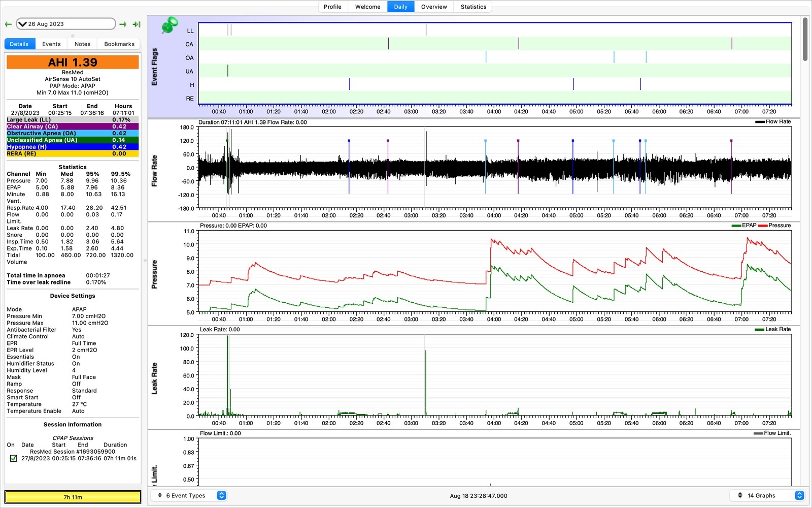Click the purple Clear Airway (CA) row
812x508 pixels.
click(73, 126)
